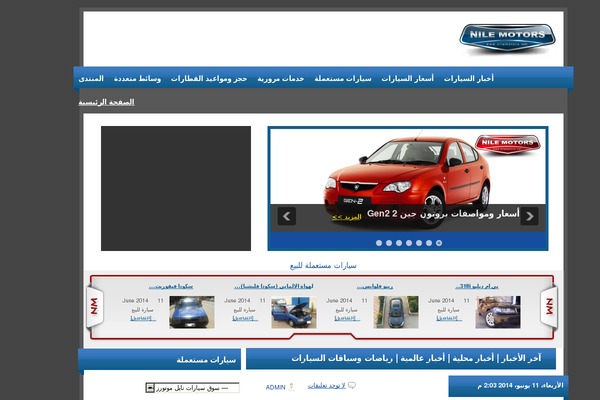
Task: Go to previous slide with left arrow
Action: tap(287, 216)
